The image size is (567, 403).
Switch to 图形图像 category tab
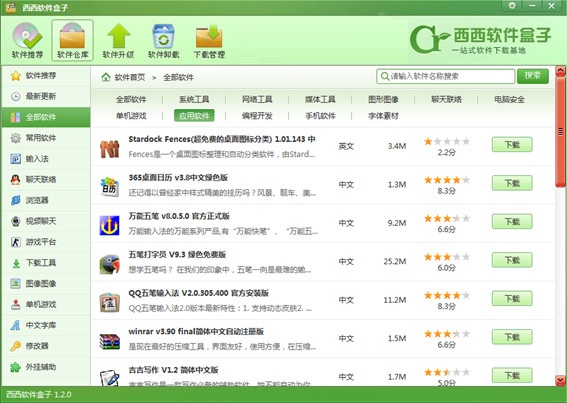383,99
